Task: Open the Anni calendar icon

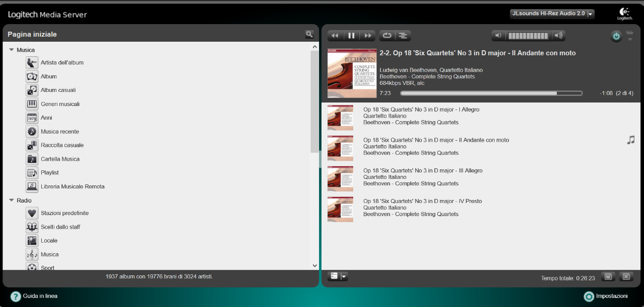Action: [x=32, y=118]
